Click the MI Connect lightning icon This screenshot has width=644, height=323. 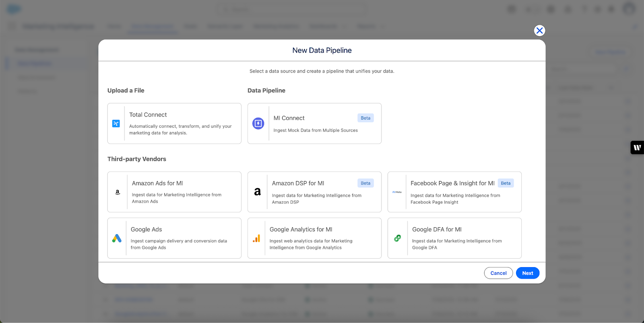tap(258, 123)
